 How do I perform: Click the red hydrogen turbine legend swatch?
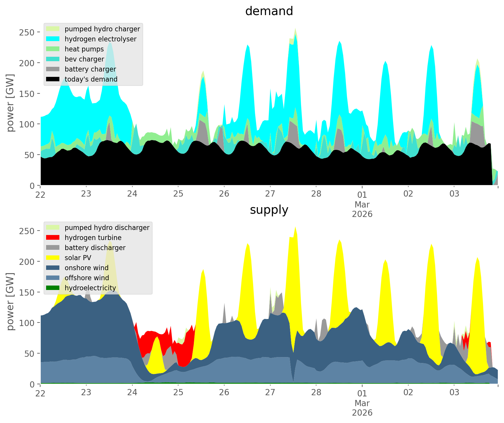coord(53,238)
